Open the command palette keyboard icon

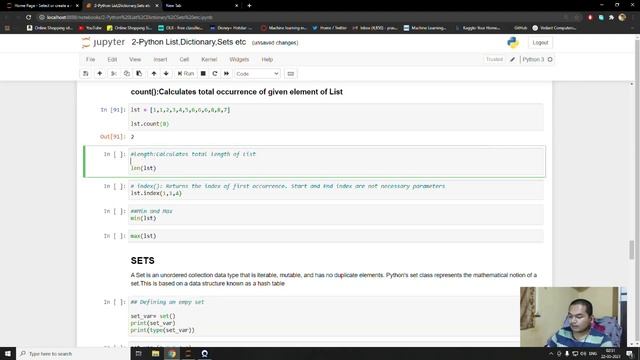coord(291,74)
